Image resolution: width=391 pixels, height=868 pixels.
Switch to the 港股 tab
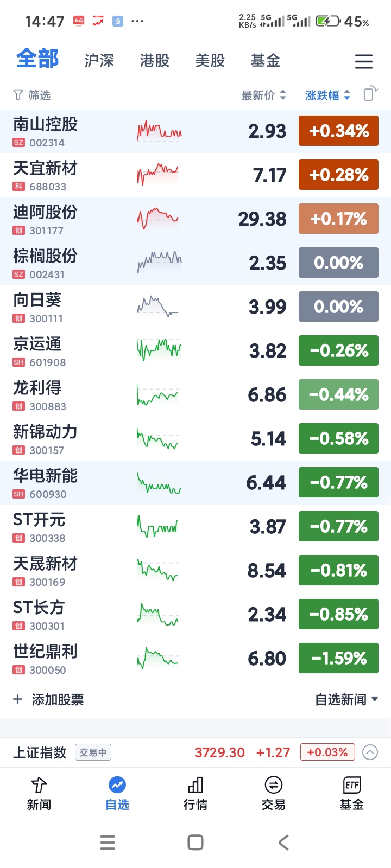[x=155, y=61]
